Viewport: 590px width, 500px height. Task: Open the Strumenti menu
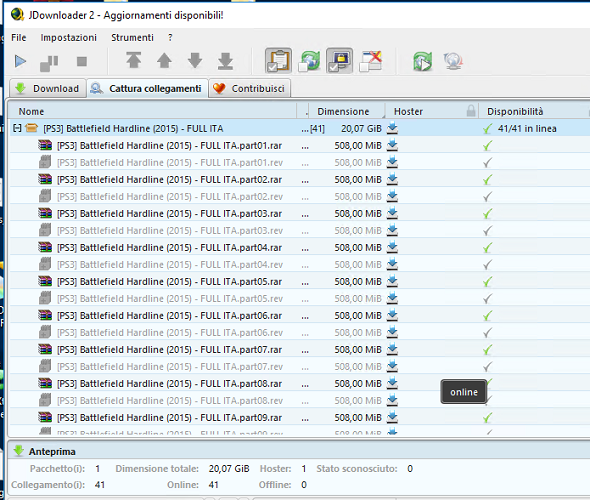[132, 38]
